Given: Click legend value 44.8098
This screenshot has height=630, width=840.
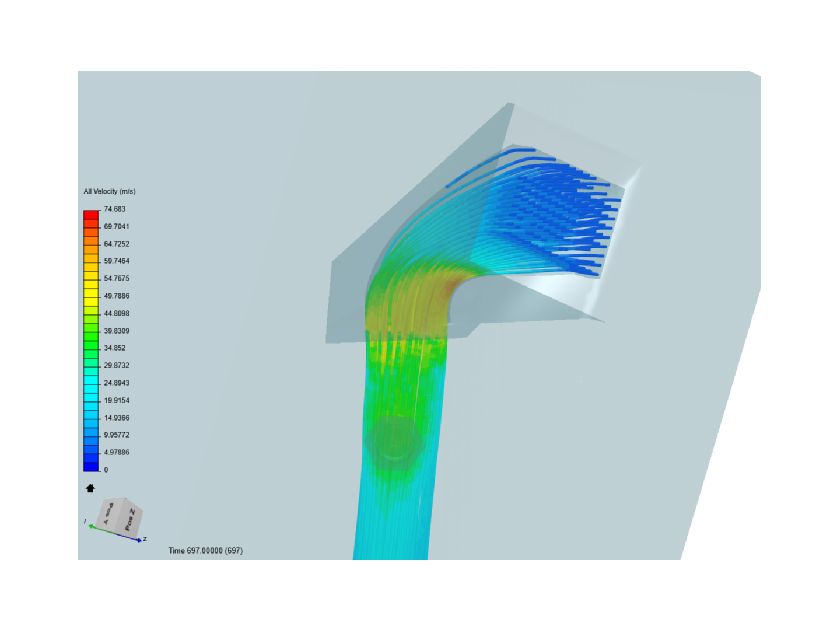Looking at the screenshot, I should (x=117, y=313).
